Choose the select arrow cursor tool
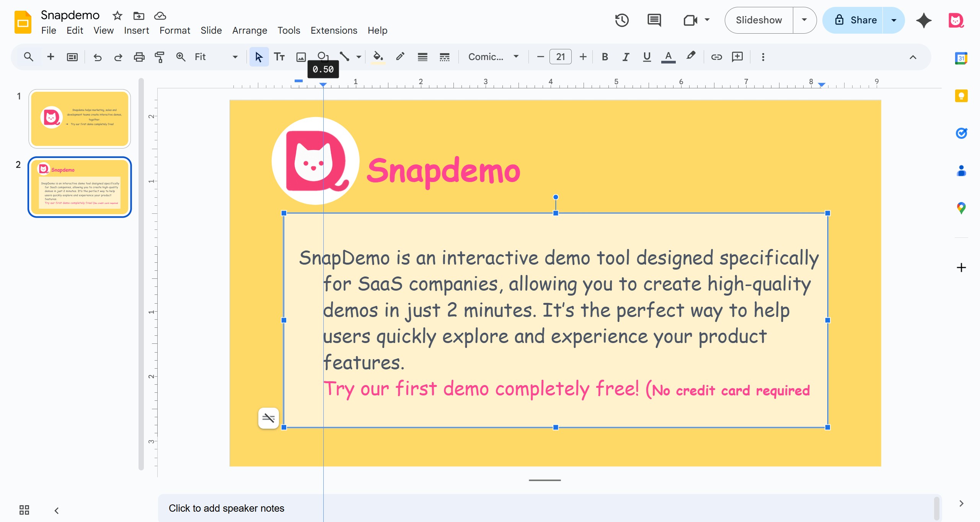 (259, 57)
